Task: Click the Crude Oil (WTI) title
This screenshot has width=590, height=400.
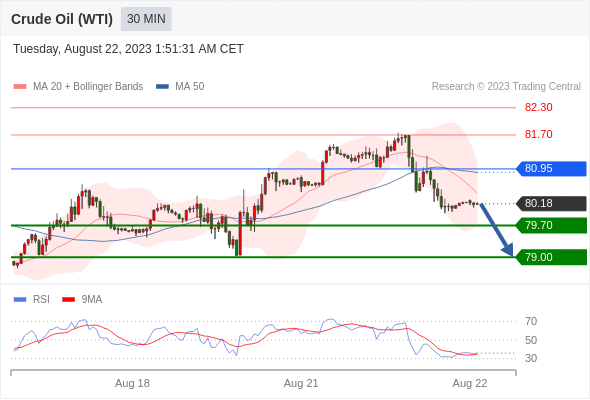Action: coord(62,19)
